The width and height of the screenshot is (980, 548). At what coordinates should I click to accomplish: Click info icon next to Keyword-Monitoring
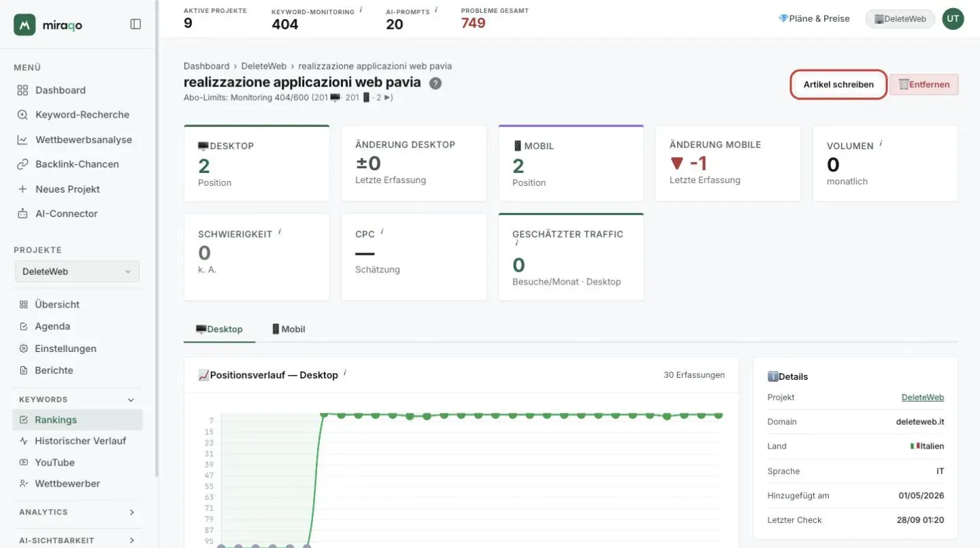(x=361, y=10)
